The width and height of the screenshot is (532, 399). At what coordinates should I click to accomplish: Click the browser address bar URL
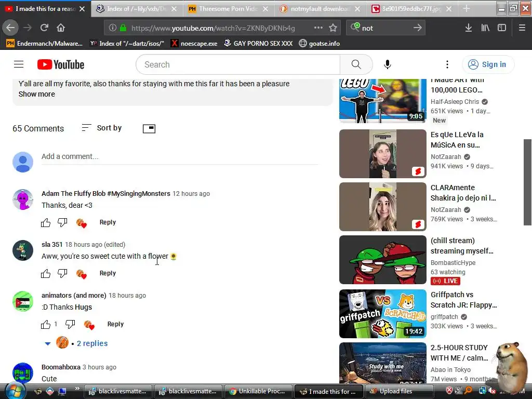(x=213, y=28)
